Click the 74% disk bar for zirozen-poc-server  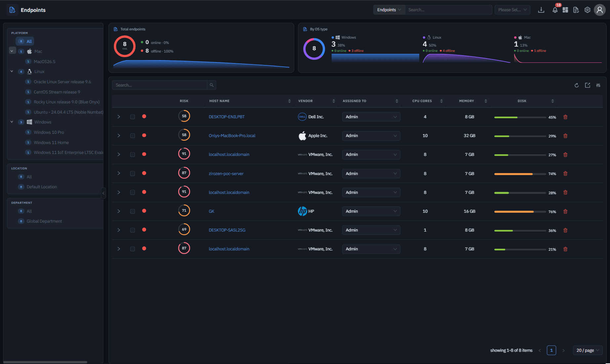click(520, 174)
